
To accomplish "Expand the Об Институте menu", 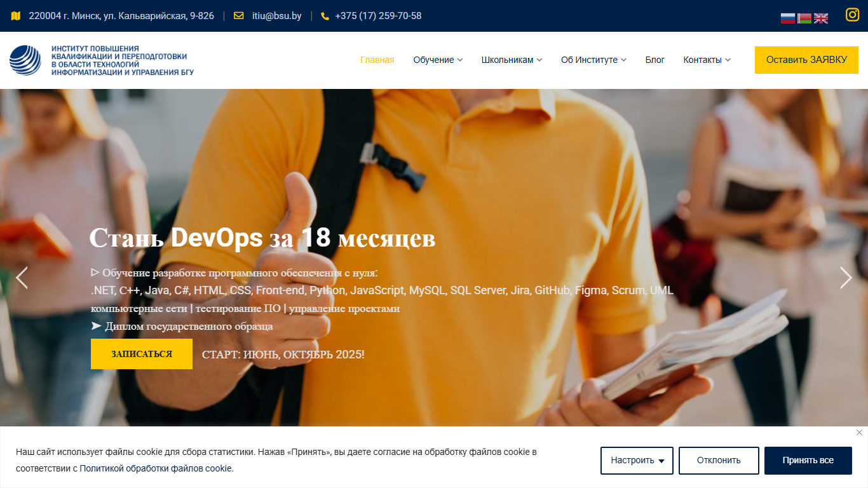I will [593, 60].
